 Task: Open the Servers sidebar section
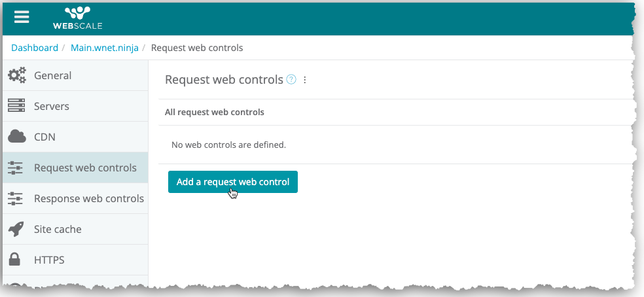[x=52, y=106]
